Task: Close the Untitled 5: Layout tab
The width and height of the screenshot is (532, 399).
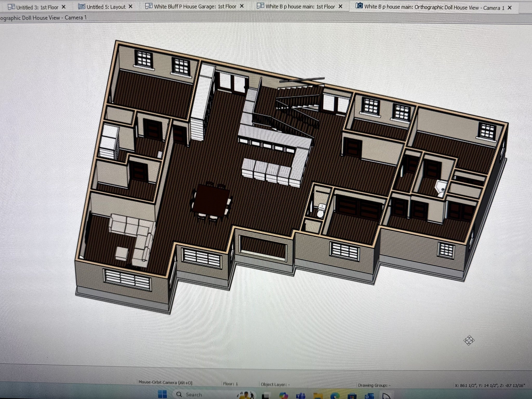Action: point(131,6)
